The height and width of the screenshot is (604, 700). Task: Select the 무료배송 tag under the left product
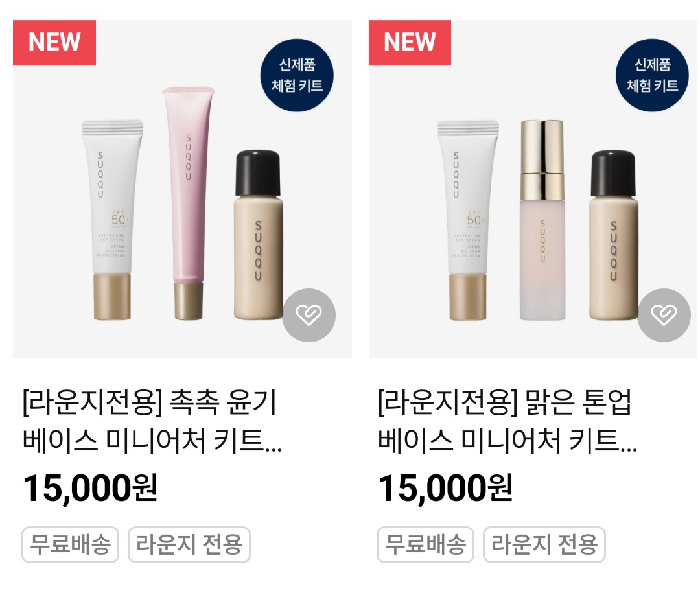point(70,544)
